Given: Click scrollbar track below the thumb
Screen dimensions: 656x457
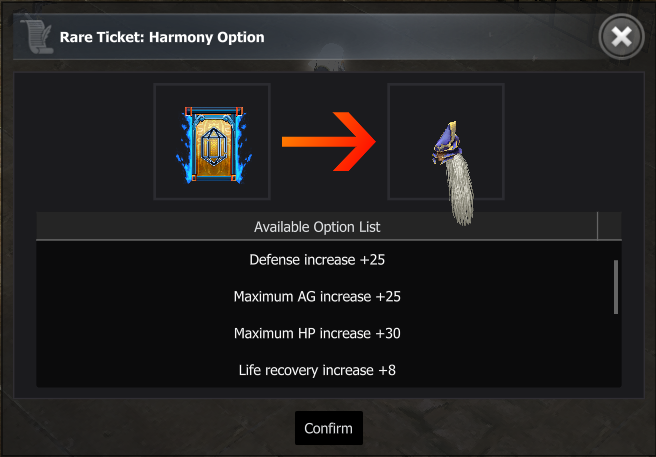Looking at the screenshot, I should (615, 350).
